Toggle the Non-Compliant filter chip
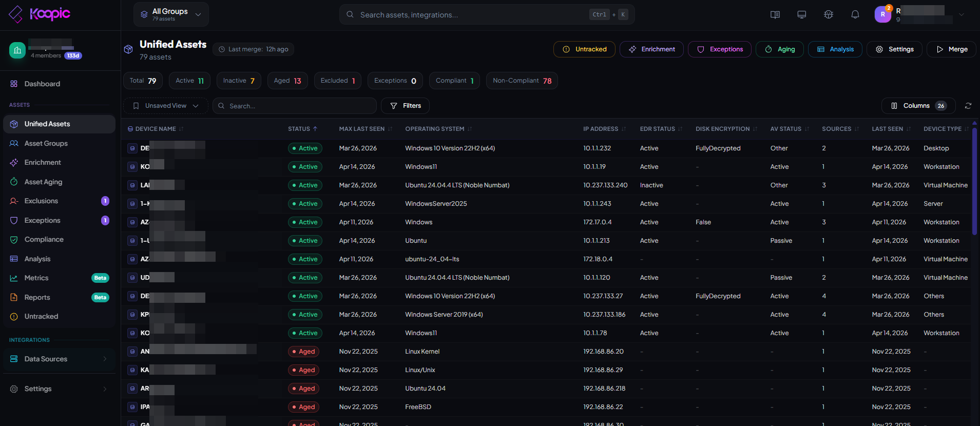The width and height of the screenshot is (980, 426). coord(522,81)
